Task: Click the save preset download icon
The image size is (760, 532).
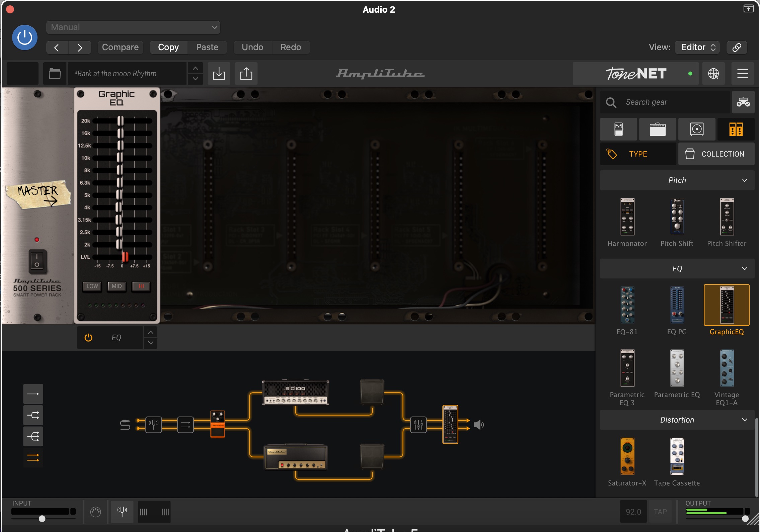Action: (x=219, y=74)
